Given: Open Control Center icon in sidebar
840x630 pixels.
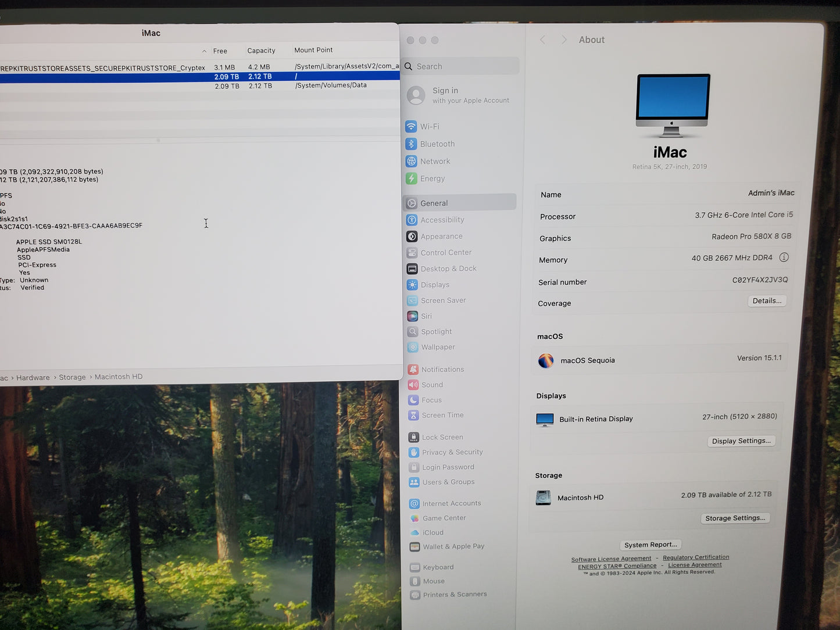Looking at the screenshot, I should pyautogui.click(x=412, y=253).
